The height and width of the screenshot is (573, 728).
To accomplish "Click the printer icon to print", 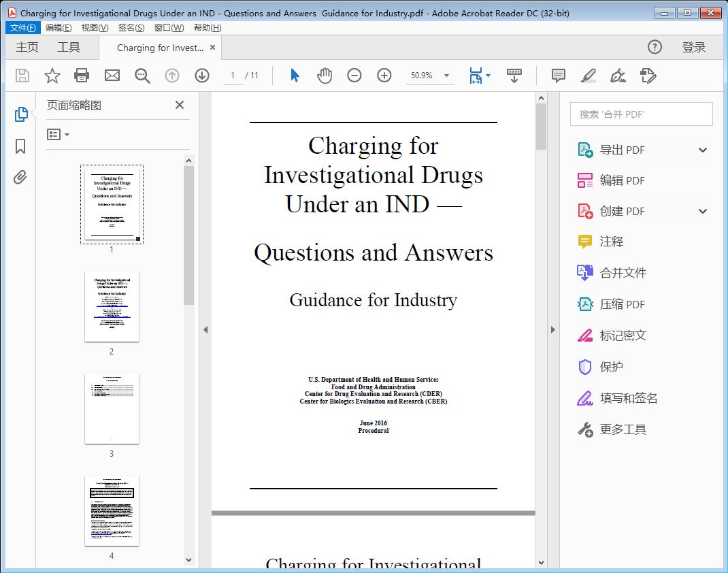I will (82, 76).
